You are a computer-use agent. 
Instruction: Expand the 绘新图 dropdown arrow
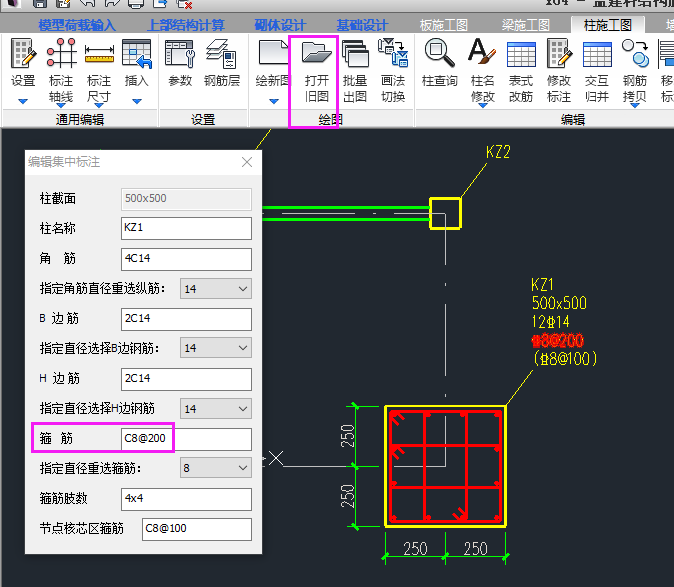click(274, 101)
